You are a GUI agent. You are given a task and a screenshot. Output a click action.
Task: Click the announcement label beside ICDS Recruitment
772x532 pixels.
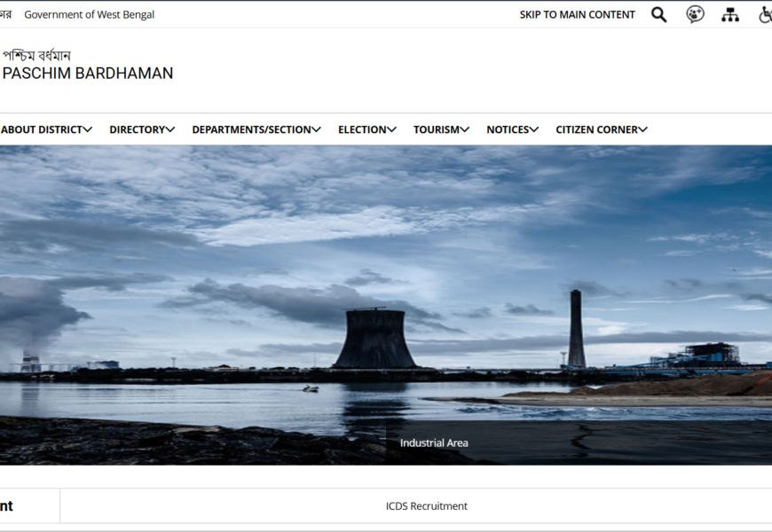pyautogui.click(x=7, y=506)
